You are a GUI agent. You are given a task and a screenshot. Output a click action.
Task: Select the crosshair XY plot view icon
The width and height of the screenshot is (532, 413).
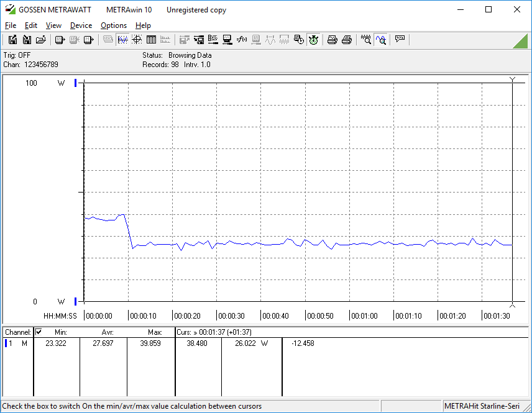pyautogui.click(x=136, y=40)
